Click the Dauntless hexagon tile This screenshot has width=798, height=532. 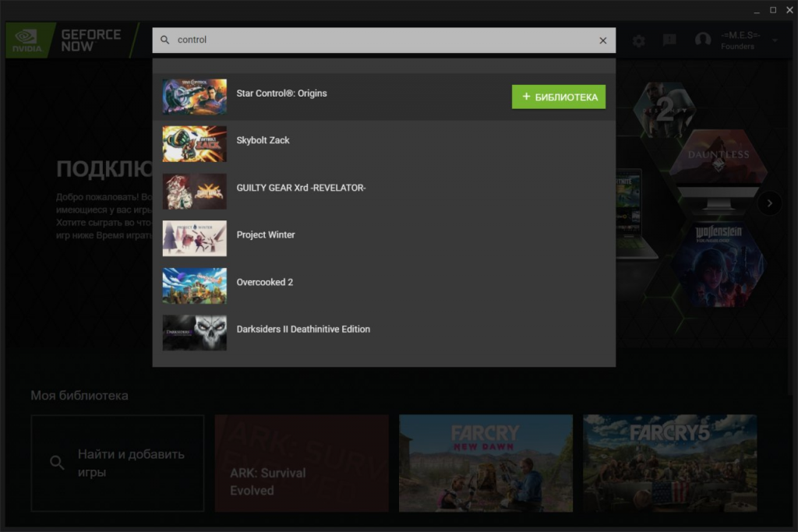(719, 156)
